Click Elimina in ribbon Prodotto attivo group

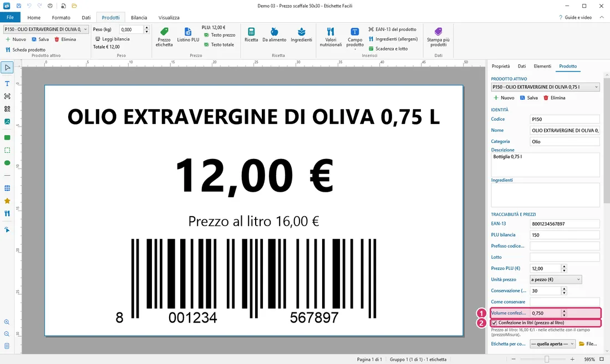[x=65, y=39]
